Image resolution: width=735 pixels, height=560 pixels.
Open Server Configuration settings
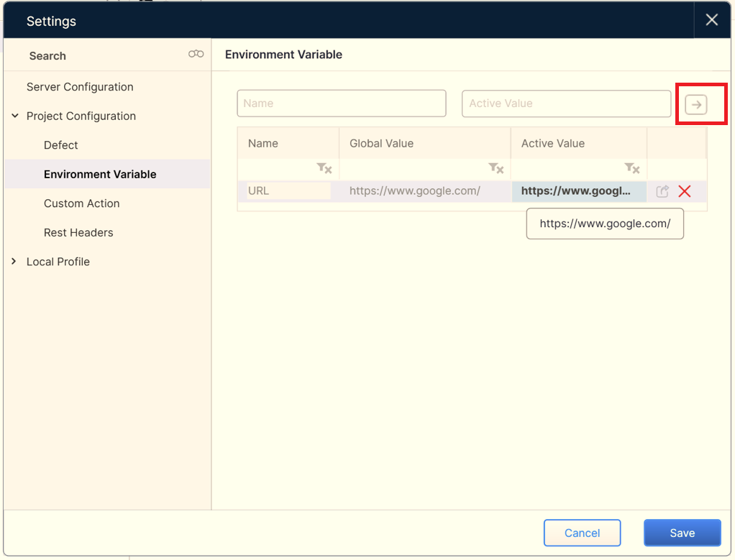coord(80,87)
